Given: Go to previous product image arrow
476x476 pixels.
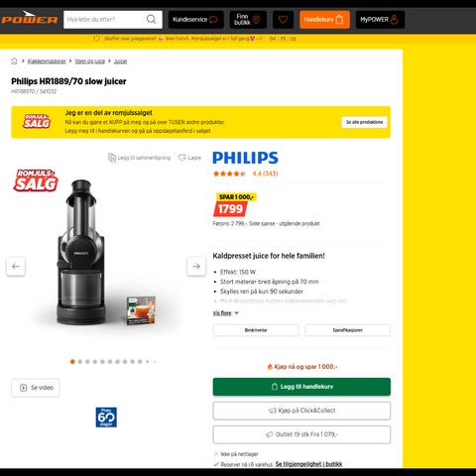Looking at the screenshot, I should click(x=16, y=266).
